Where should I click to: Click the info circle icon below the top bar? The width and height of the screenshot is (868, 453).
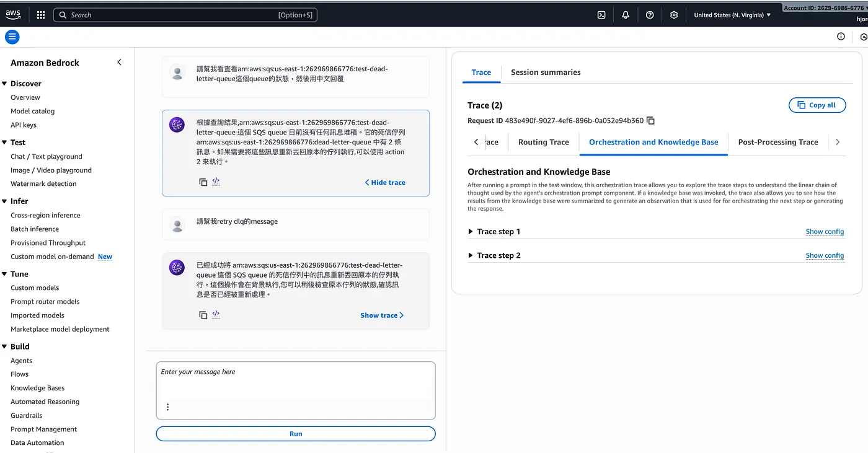coord(841,37)
